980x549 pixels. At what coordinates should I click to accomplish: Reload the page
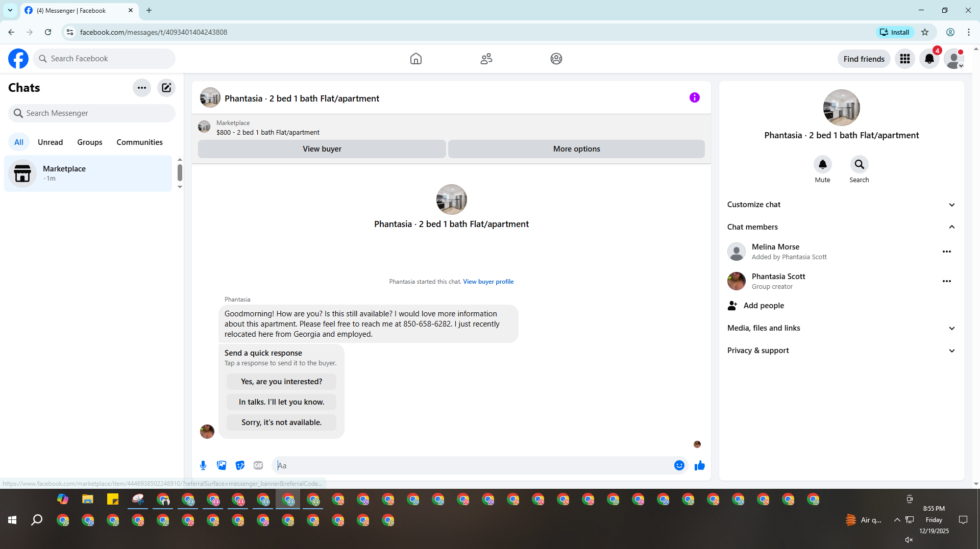point(48,32)
